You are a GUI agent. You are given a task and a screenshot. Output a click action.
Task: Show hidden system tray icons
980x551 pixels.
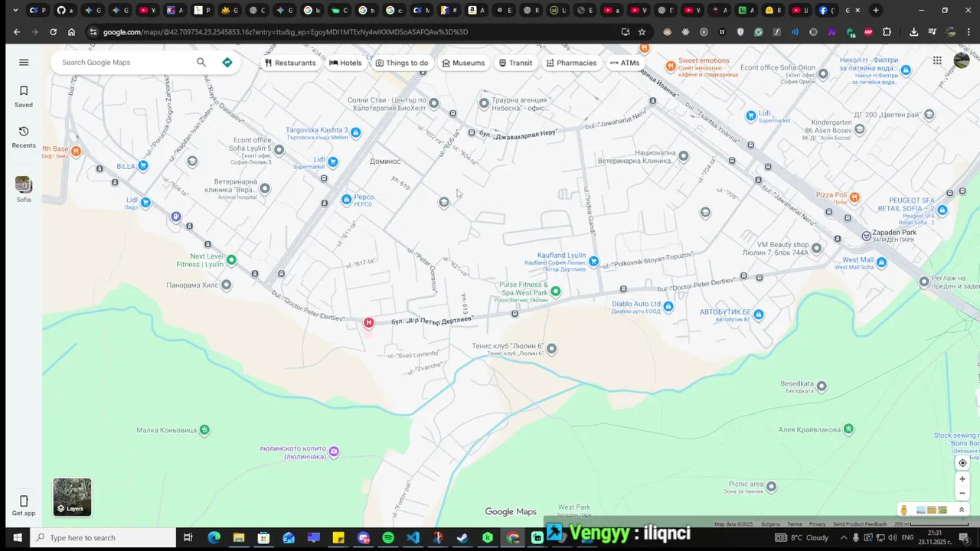842,538
